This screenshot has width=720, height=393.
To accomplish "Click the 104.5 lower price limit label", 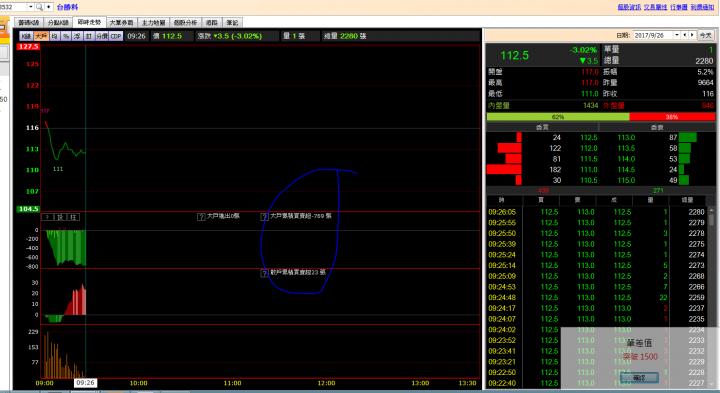I will click(28, 209).
